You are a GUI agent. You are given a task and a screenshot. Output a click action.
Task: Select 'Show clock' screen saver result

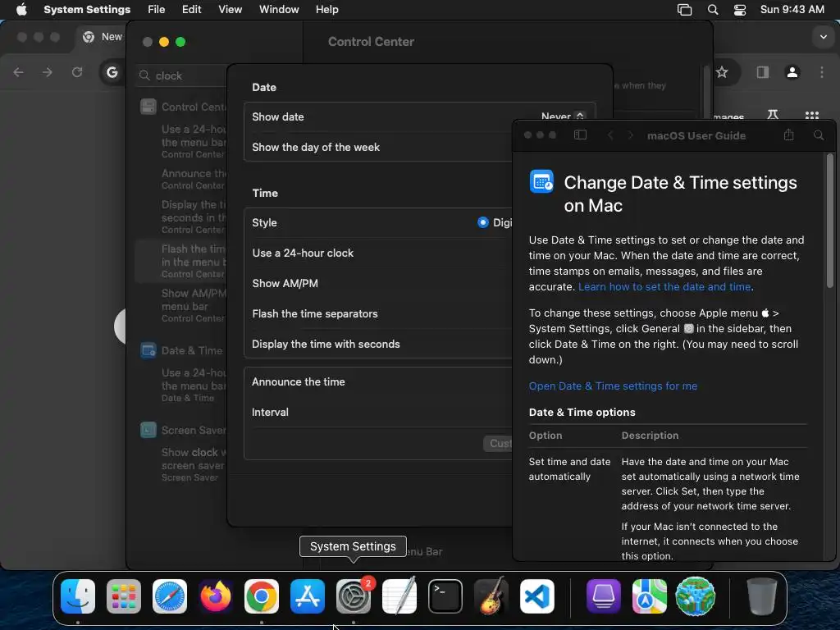coord(193,464)
